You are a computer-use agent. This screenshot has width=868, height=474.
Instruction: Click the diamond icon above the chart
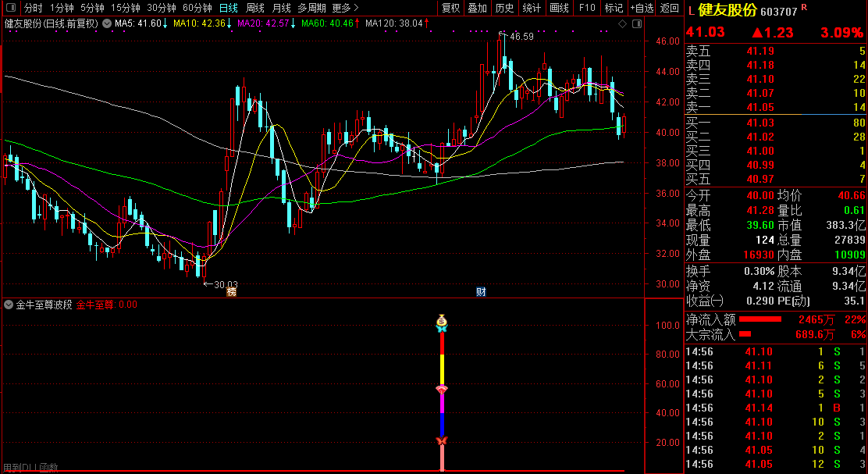click(x=621, y=23)
